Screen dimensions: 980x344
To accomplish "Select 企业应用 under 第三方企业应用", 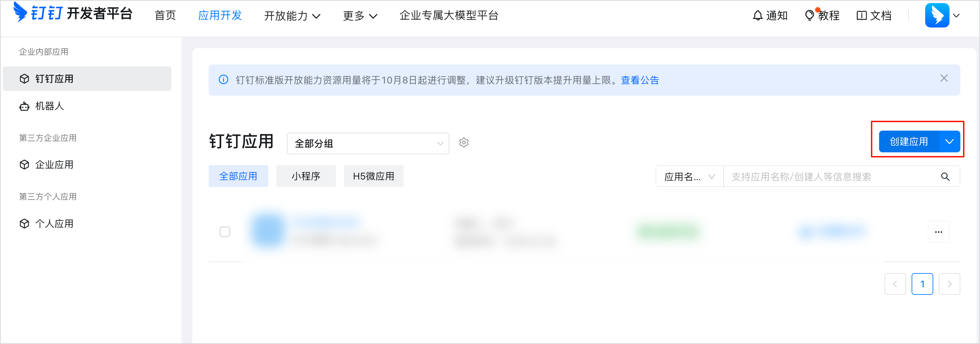I will pos(54,165).
